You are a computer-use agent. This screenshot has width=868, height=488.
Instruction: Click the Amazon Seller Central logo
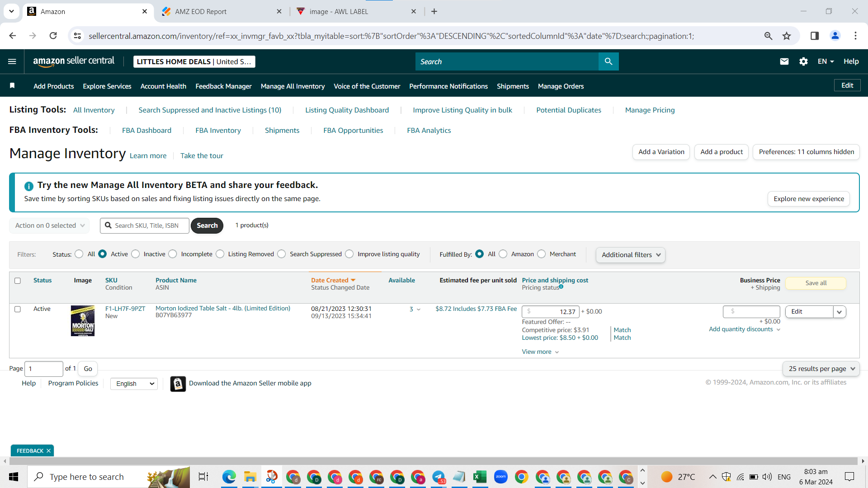74,61
